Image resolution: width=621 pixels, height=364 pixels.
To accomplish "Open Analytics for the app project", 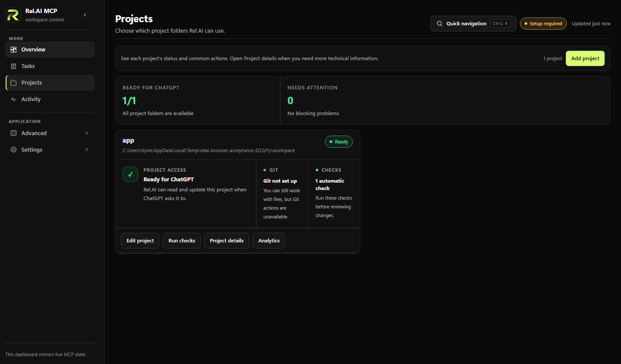I will (x=269, y=241).
